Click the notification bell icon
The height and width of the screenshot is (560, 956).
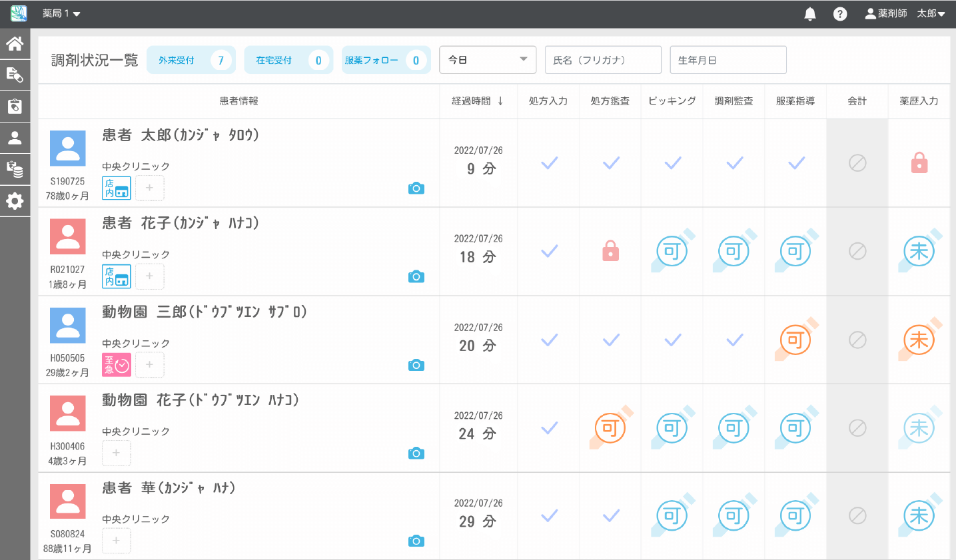pyautogui.click(x=810, y=14)
